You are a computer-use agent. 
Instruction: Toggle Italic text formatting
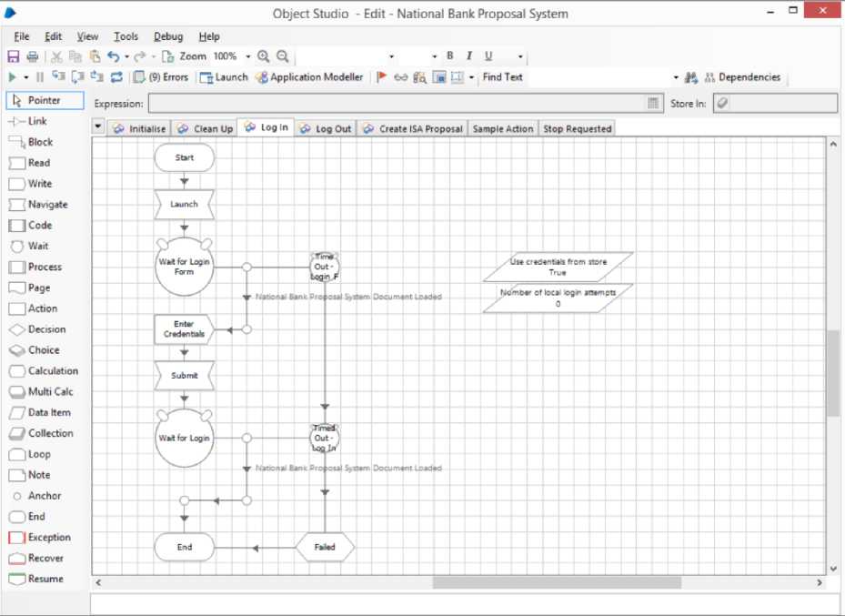click(468, 56)
